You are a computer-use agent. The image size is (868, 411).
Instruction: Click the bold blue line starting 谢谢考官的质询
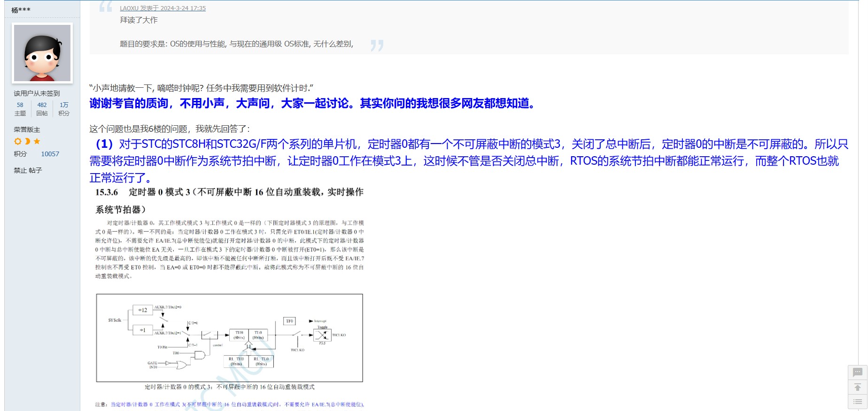(312, 103)
